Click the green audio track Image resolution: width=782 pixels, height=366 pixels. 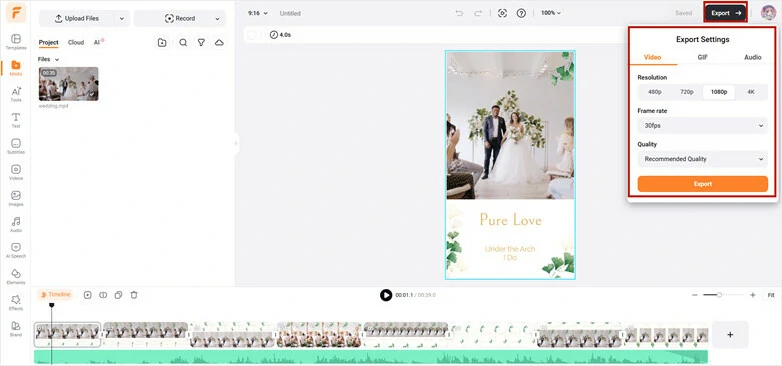coord(371,357)
